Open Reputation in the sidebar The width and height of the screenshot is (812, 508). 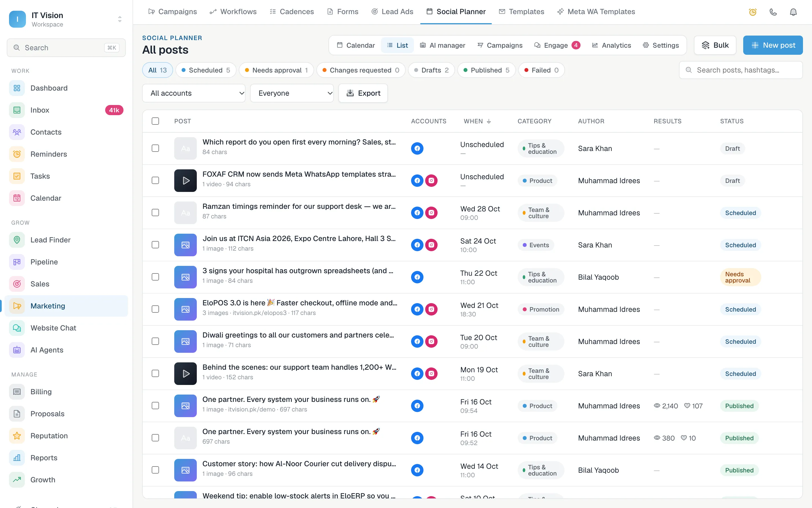[x=67, y=436]
